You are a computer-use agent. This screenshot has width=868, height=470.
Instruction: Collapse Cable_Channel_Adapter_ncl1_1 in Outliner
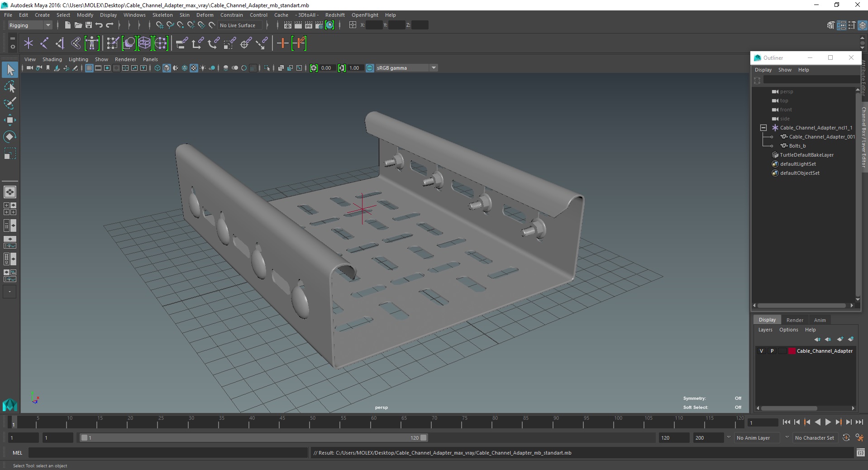[763, 128]
